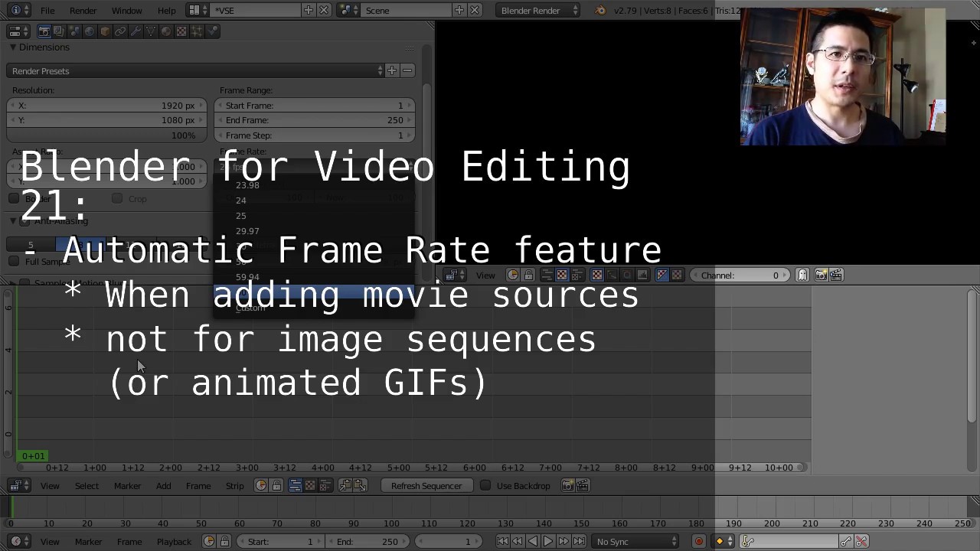Open the Render properties tab icon

44,31
